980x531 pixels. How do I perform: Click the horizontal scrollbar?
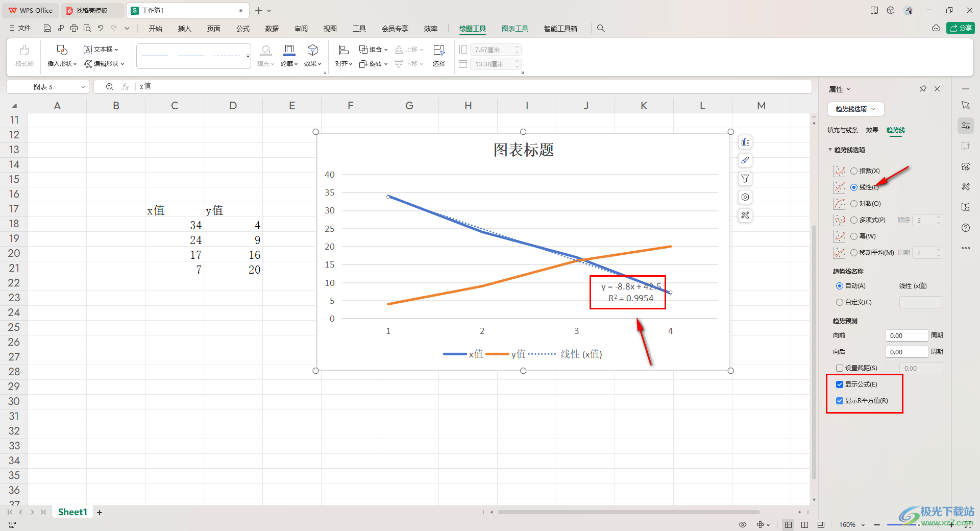(629, 512)
